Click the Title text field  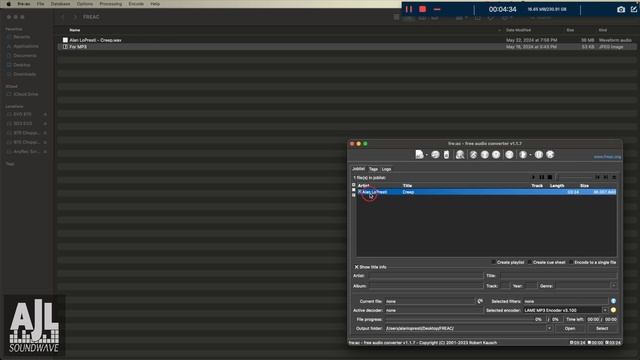pos(558,276)
